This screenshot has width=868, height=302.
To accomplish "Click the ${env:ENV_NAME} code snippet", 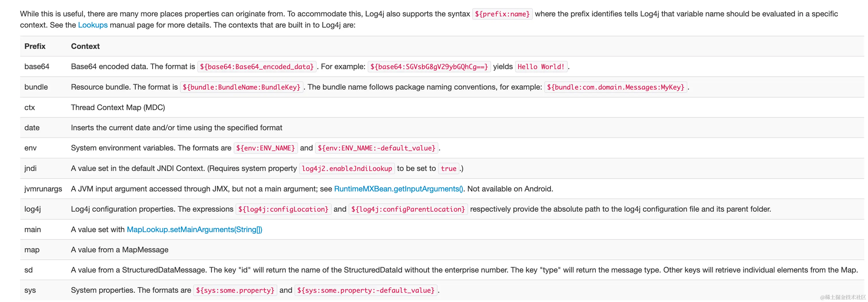I will (266, 148).
